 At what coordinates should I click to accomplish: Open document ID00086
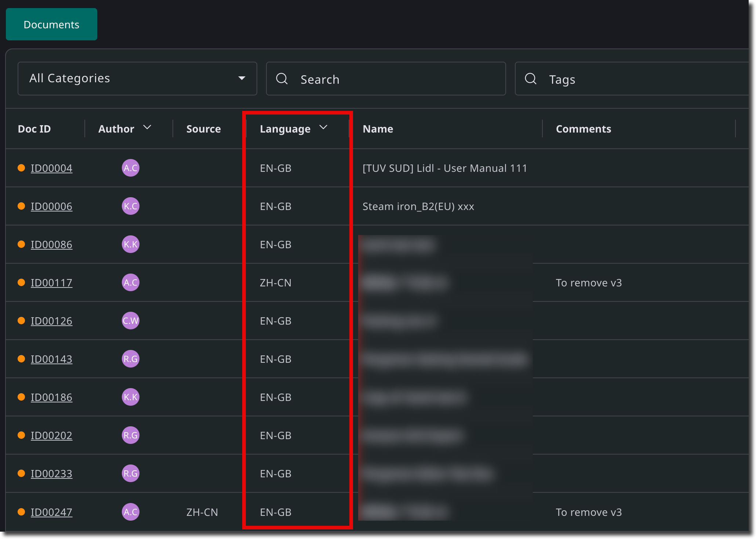point(51,245)
